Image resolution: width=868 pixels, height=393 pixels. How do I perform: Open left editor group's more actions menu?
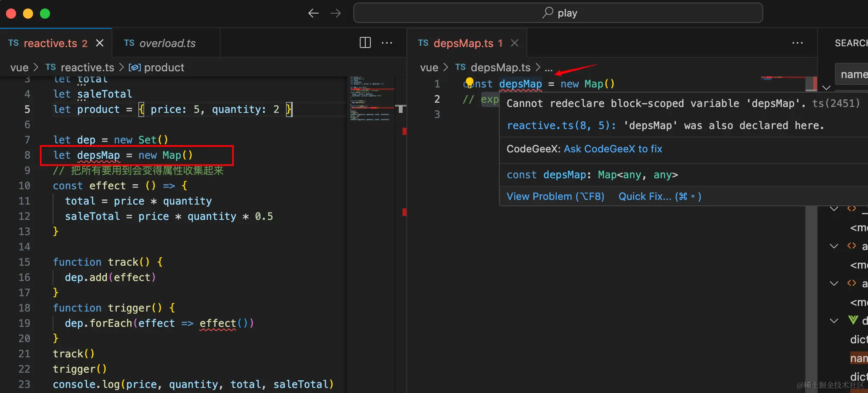point(387,43)
